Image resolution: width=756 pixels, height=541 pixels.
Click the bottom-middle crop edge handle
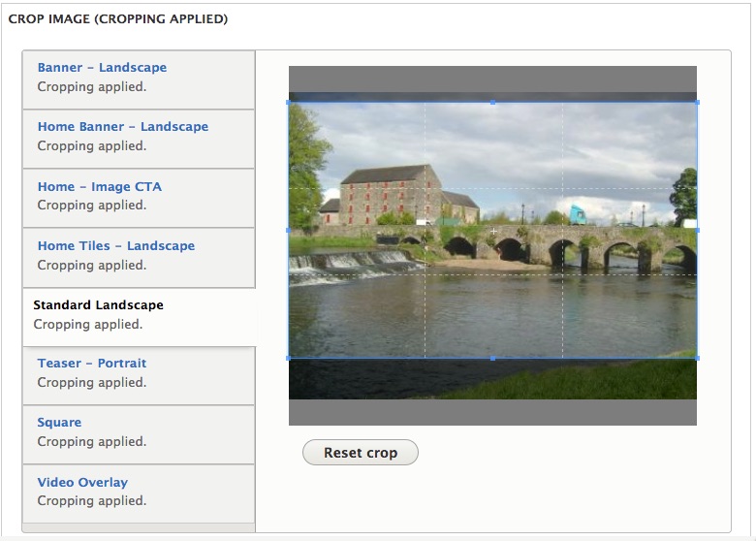click(x=492, y=359)
